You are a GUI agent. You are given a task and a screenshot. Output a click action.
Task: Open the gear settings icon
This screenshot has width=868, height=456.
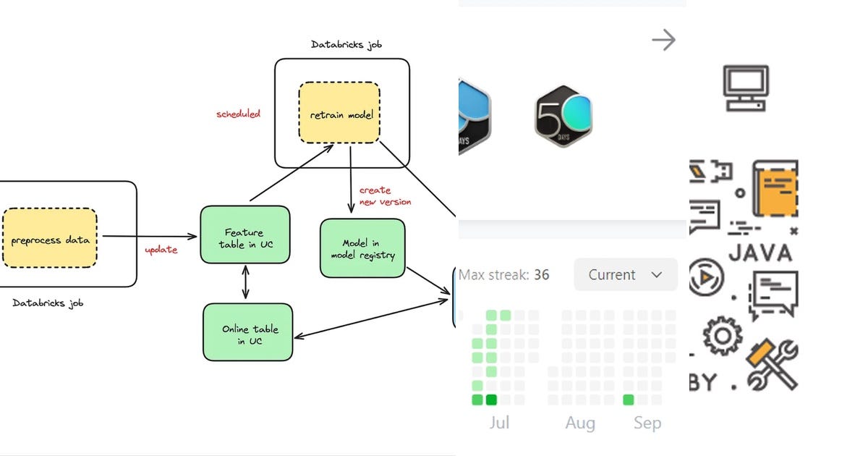(722, 337)
